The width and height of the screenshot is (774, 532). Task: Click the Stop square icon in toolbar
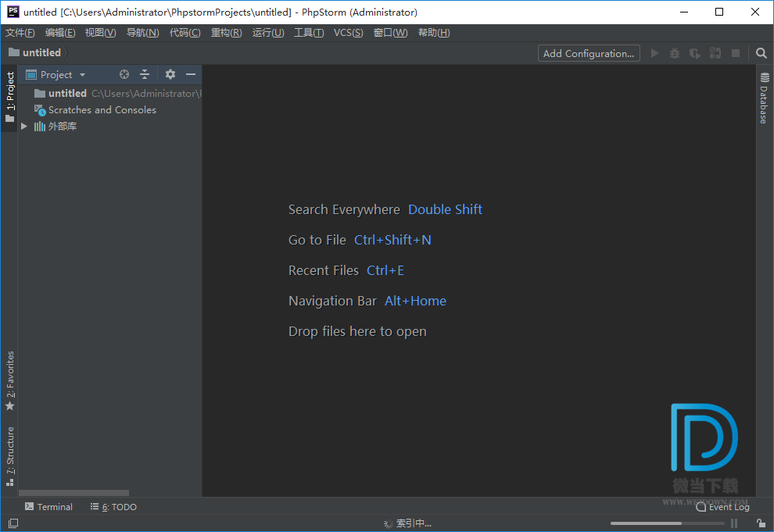point(736,53)
